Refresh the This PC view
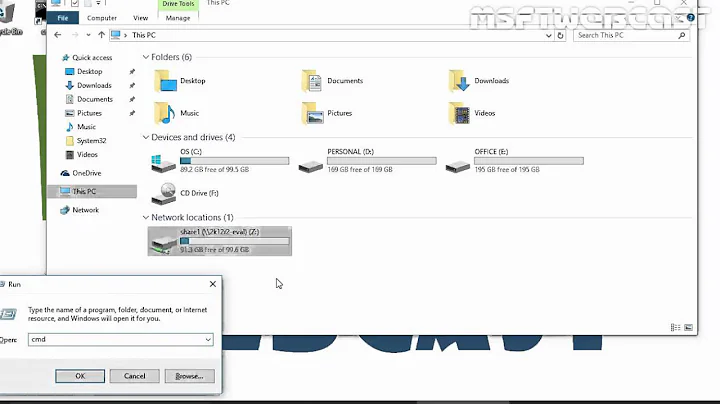This screenshot has height=404, width=720. click(560, 35)
